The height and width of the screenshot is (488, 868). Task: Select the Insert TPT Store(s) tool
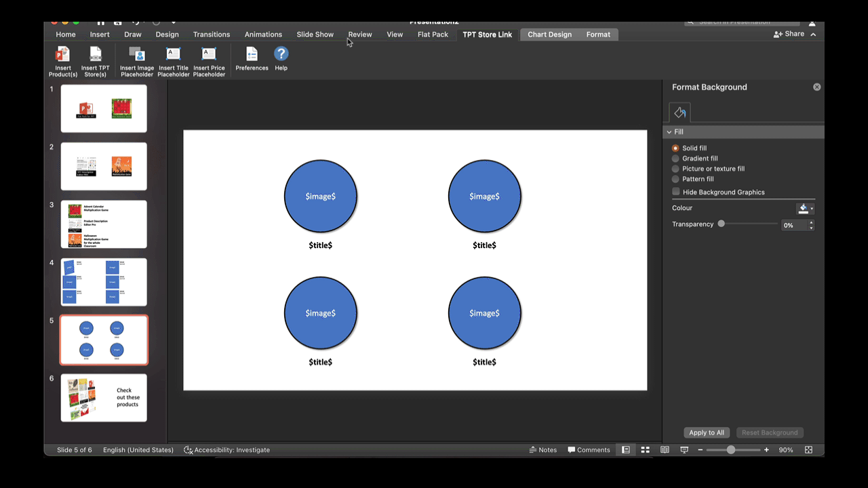pyautogui.click(x=95, y=61)
